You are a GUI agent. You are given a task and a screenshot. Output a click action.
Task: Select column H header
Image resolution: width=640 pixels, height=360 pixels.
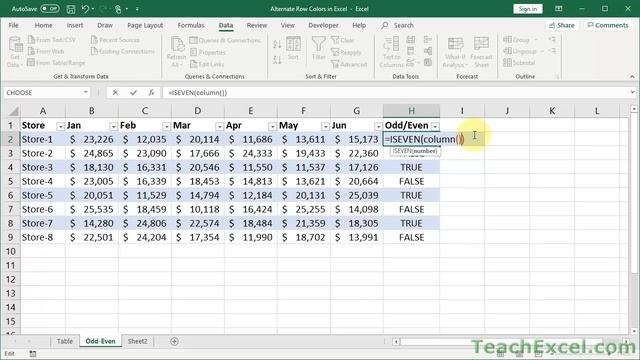point(411,111)
